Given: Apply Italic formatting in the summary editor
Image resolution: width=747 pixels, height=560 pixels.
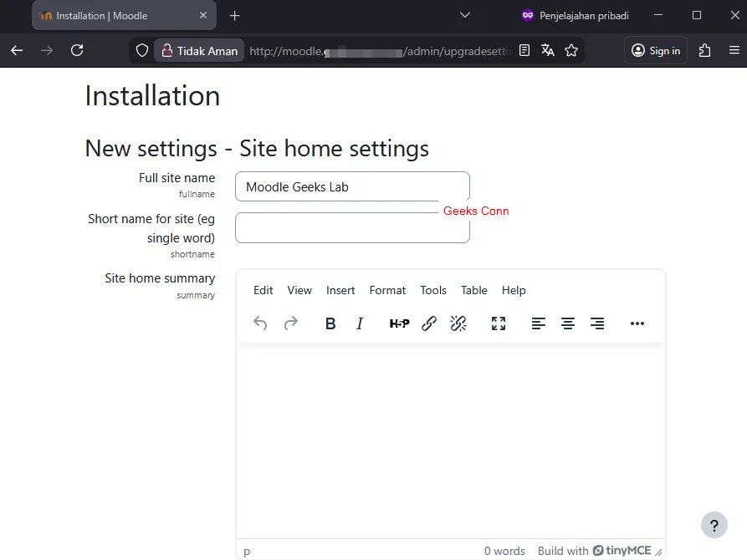Looking at the screenshot, I should [359, 323].
